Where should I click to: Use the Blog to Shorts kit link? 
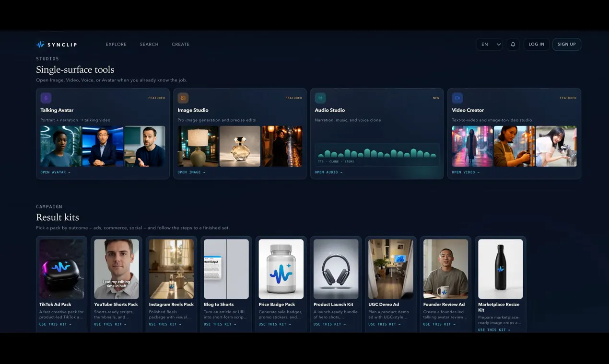pos(220,324)
